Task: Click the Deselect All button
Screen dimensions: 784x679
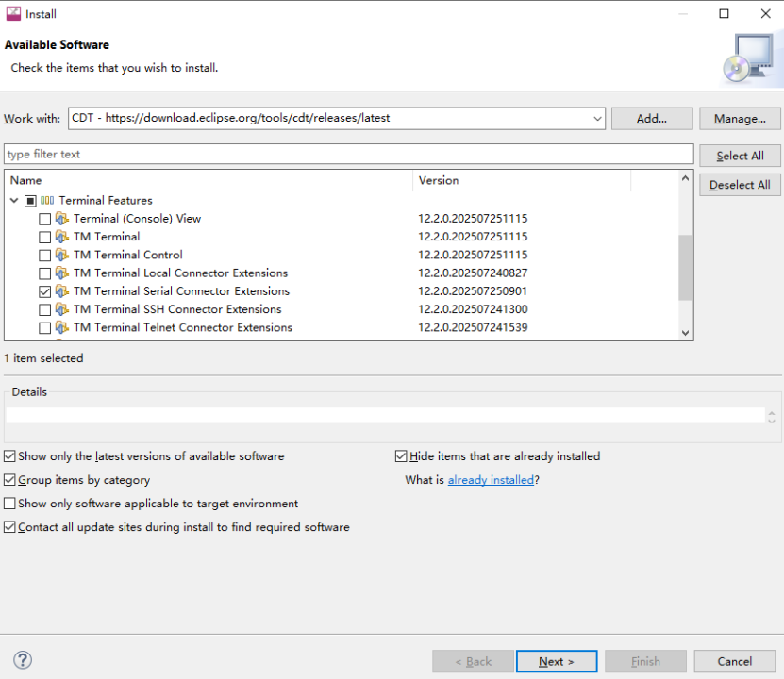Action: [740, 185]
